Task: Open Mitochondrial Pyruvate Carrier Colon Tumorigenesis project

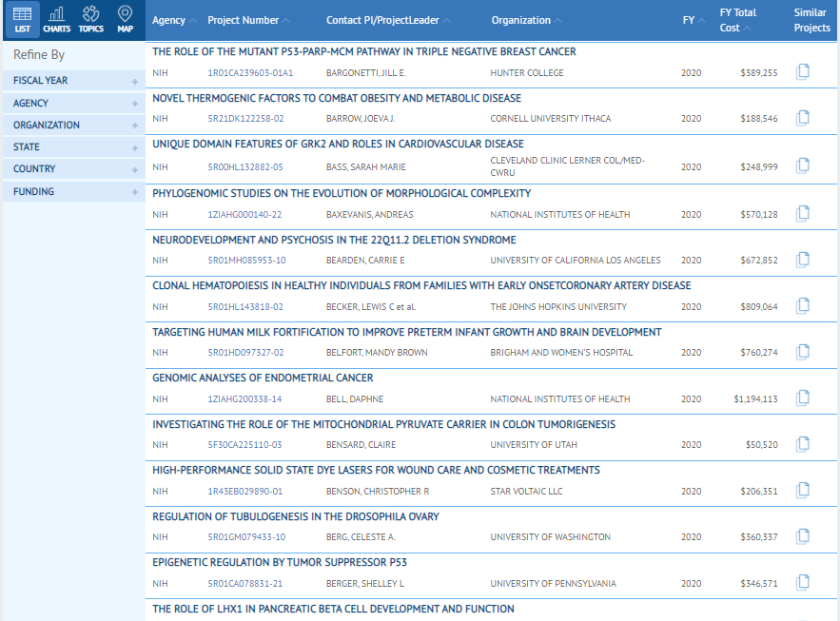Action: 383,424
